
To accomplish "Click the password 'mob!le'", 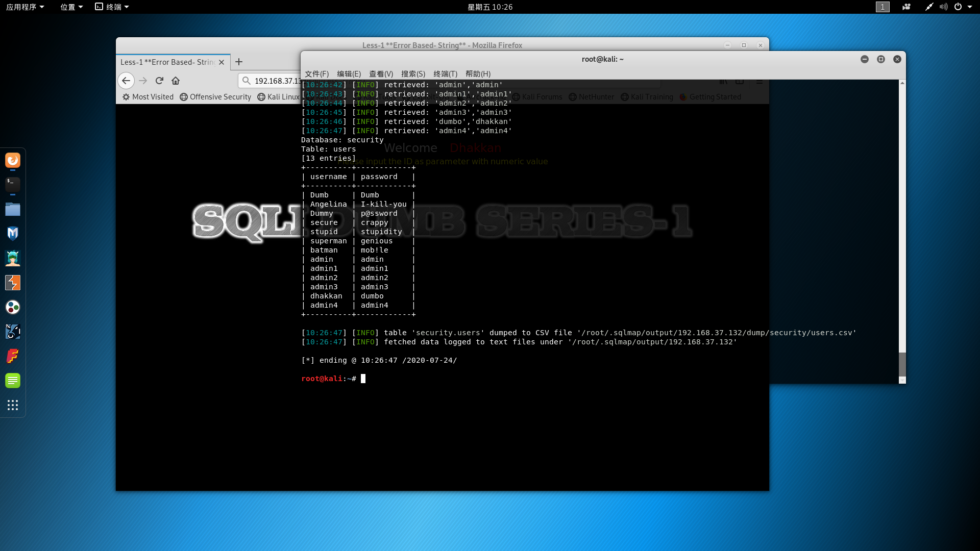I will (374, 250).
